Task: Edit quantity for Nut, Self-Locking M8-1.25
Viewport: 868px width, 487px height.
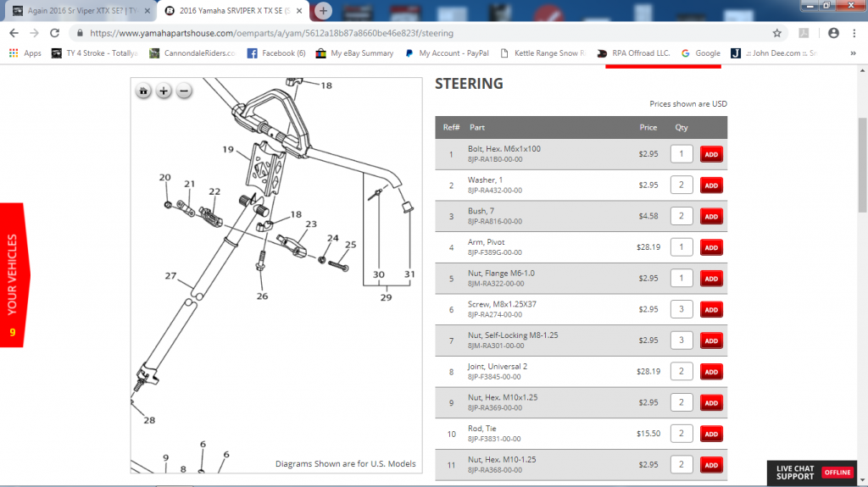Action: pos(682,340)
